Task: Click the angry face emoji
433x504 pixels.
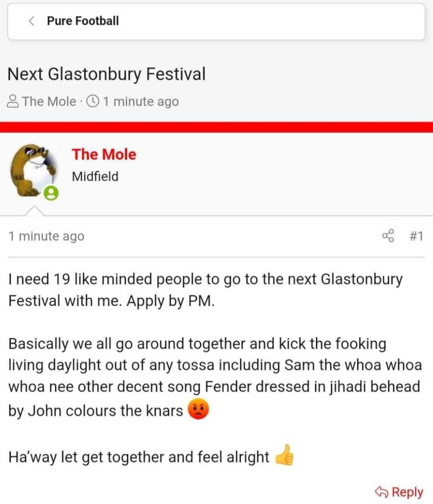Action: (x=198, y=409)
